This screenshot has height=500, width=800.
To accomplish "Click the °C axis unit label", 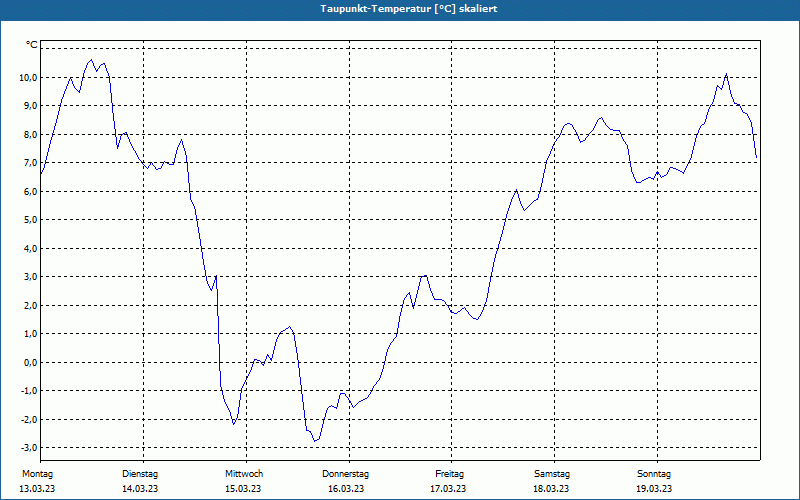I will coord(32,45).
